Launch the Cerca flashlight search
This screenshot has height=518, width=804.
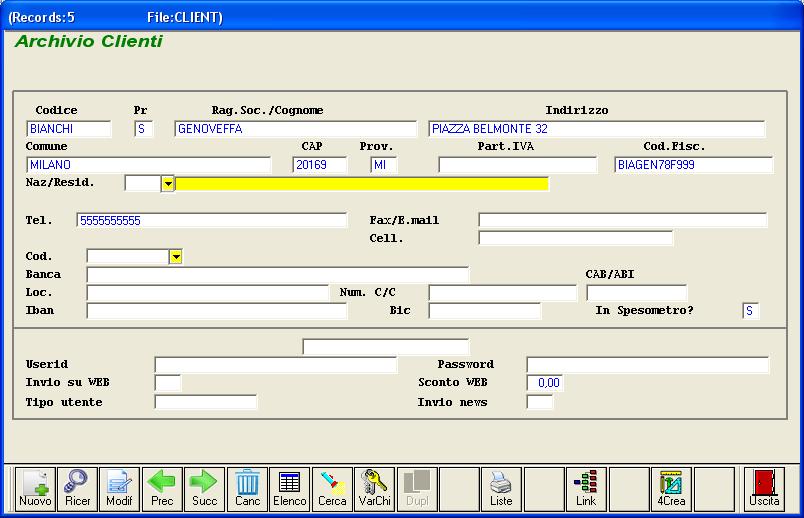[332, 489]
